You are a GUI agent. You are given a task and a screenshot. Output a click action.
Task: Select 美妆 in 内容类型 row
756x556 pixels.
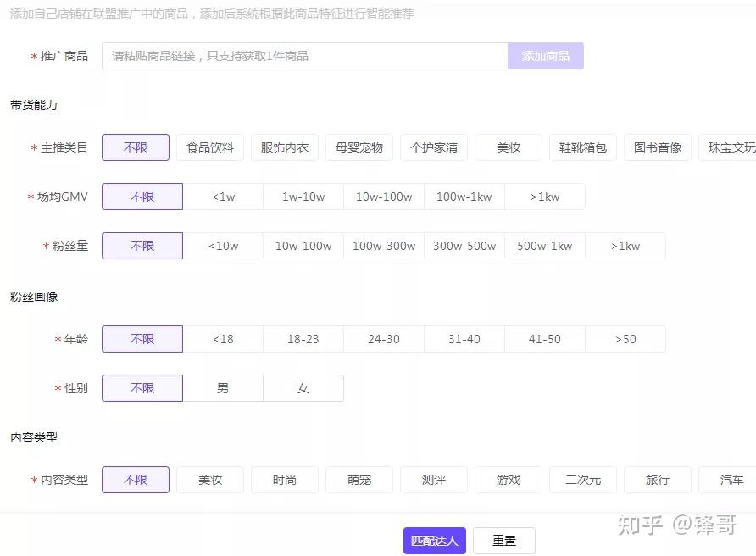pyautogui.click(x=210, y=480)
